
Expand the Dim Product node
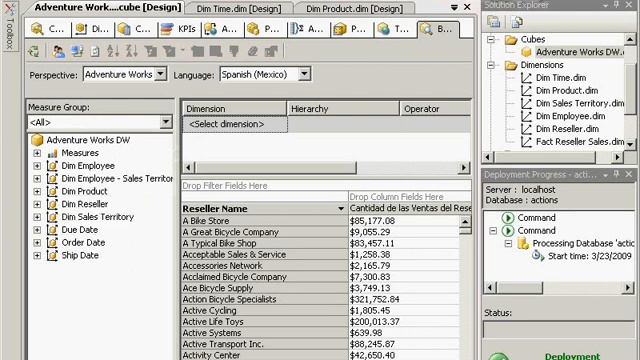[x=37, y=191]
